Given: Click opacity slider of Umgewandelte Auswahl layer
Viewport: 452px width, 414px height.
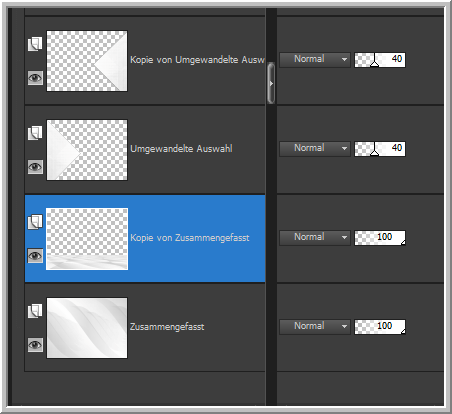Looking at the screenshot, I should 380,149.
